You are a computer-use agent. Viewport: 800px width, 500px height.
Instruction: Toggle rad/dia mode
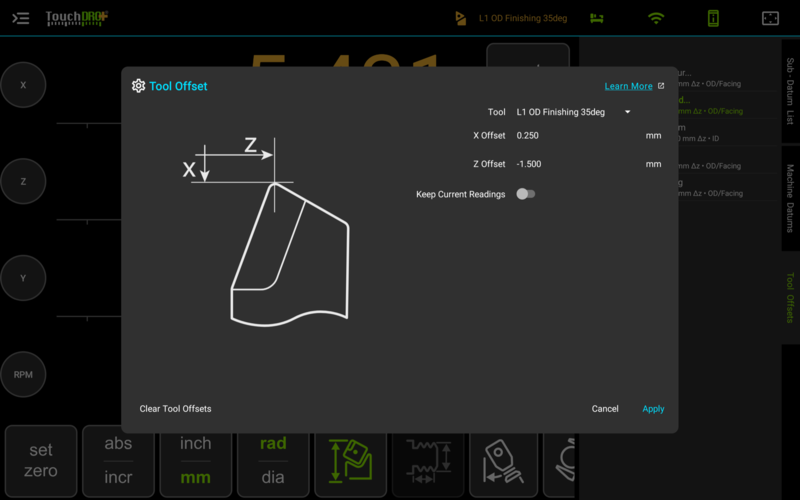(273, 461)
